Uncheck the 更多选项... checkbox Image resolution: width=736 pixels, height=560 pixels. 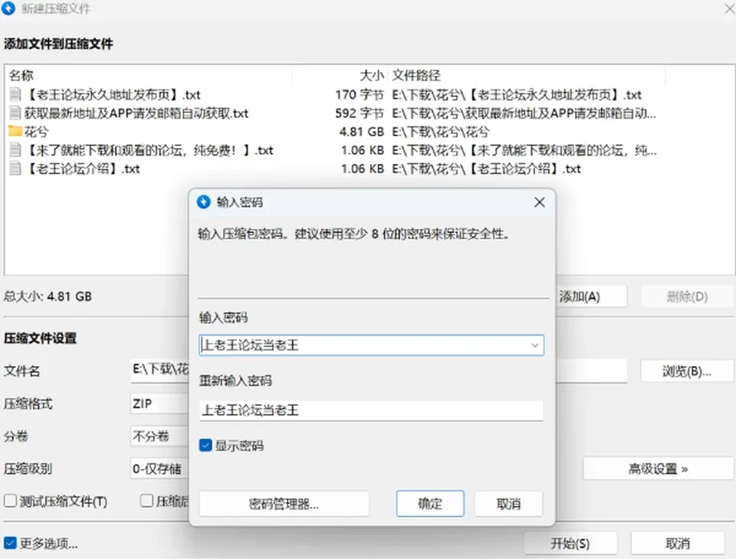[10, 543]
